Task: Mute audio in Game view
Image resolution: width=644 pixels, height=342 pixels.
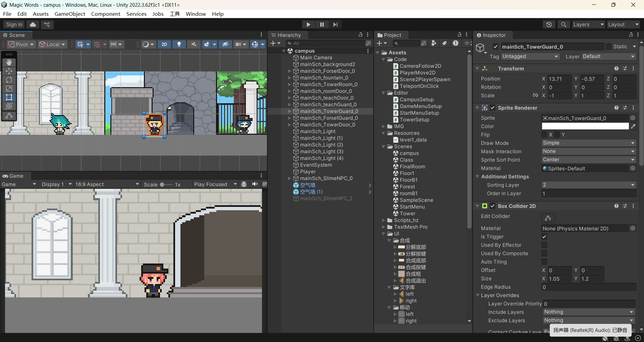Action: click(255, 184)
